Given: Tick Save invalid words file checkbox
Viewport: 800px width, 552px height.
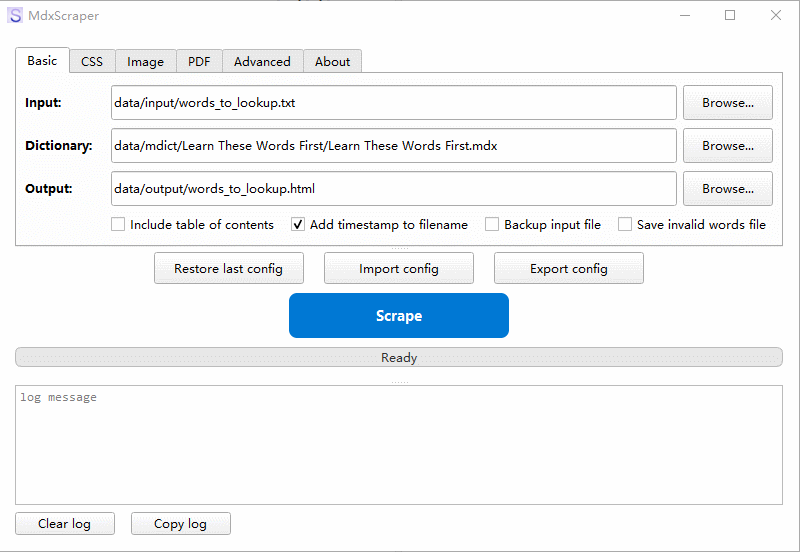Looking at the screenshot, I should pyautogui.click(x=625, y=225).
